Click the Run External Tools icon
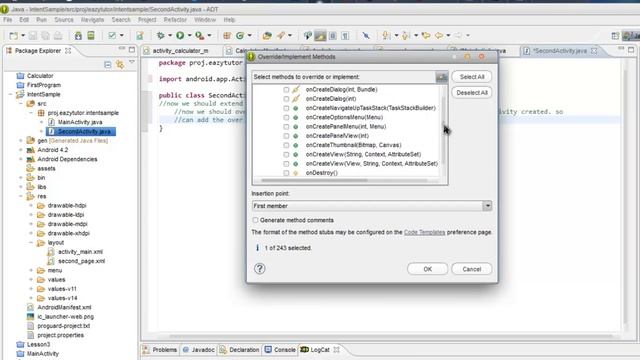The image size is (640, 360). (200, 36)
